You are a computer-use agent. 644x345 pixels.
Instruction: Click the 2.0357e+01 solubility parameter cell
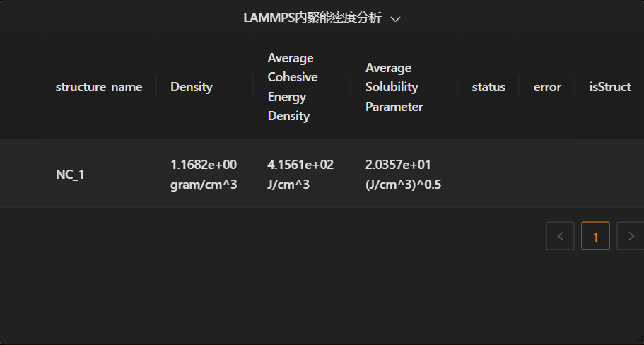tap(404, 174)
